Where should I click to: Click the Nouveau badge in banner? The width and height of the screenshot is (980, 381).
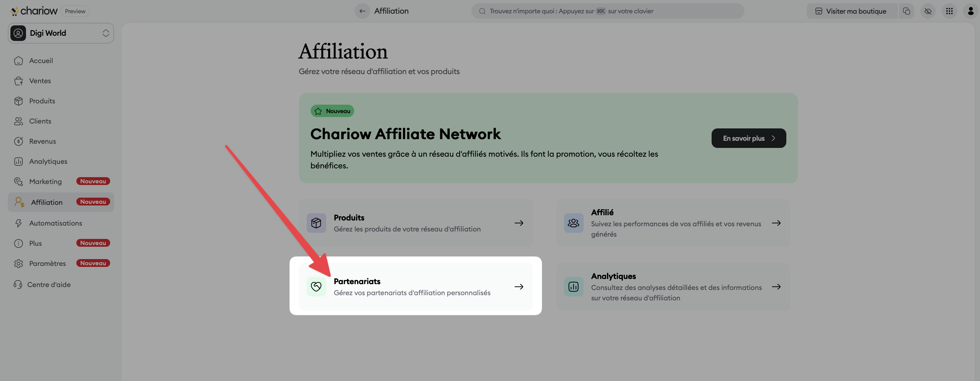pyautogui.click(x=332, y=111)
